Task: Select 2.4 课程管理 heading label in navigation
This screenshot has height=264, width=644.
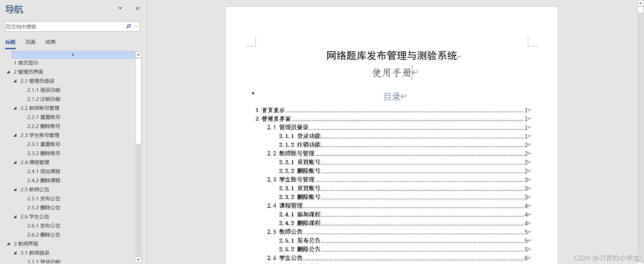Action: 35,162
